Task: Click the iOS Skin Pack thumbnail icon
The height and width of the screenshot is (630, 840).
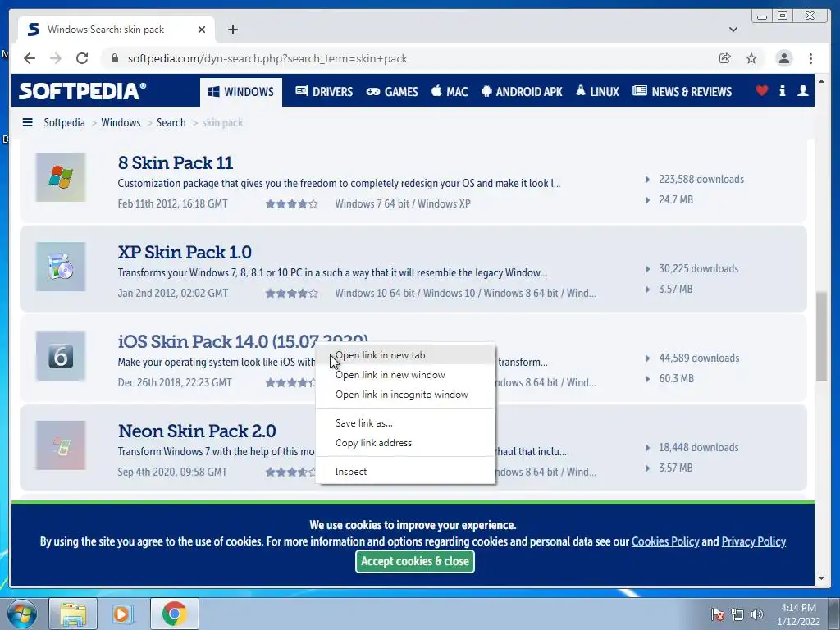Action: tap(61, 356)
